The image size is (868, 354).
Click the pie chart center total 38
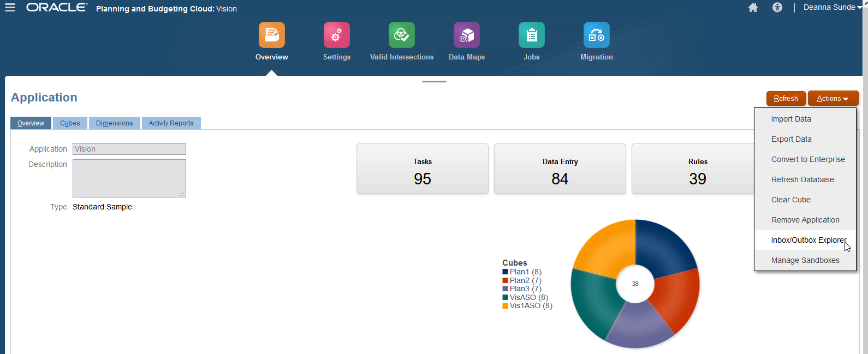pyautogui.click(x=635, y=284)
